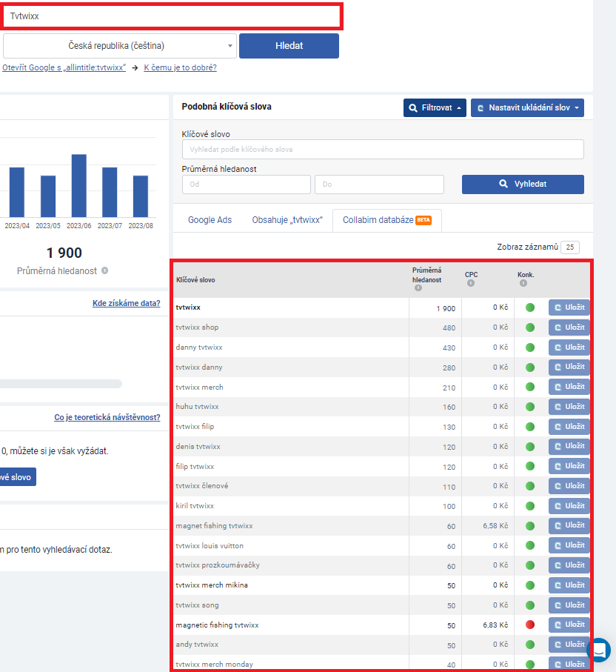
Task: Click the green competition dot for magnet fishing tvtwixx
Action: point(530,526)
